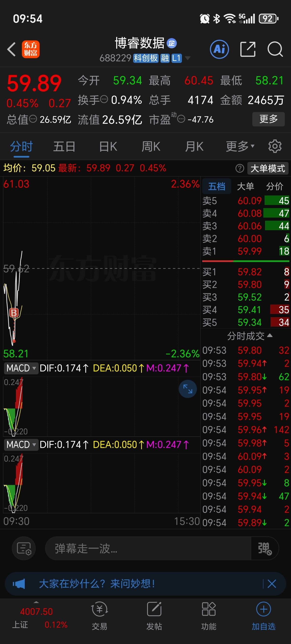
Task: Tap the current price 59.89
Action: click(34, 83)
